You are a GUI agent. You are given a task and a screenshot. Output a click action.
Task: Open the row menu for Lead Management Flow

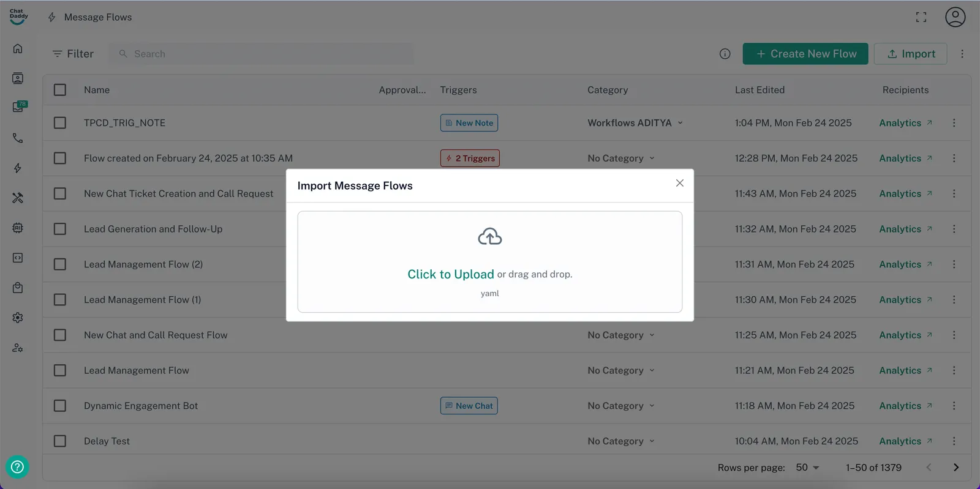[x=954, y=370]
